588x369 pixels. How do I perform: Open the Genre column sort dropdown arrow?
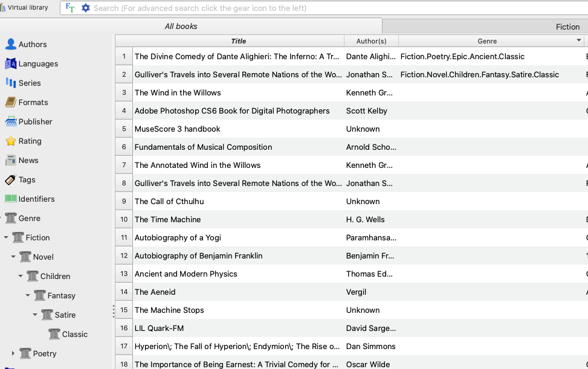click(x=579, y=40)
